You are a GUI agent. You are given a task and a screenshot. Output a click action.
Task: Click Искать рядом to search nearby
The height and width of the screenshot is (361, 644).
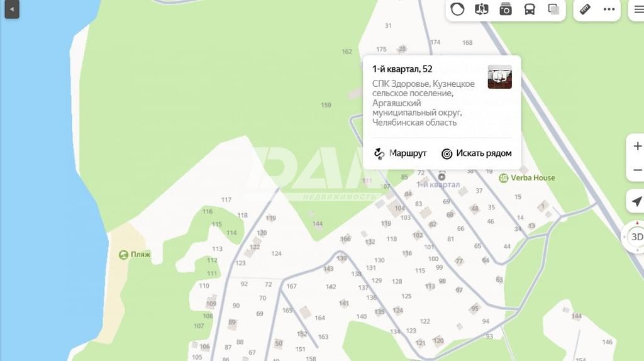pyautogui.click(x=476, y=153)
